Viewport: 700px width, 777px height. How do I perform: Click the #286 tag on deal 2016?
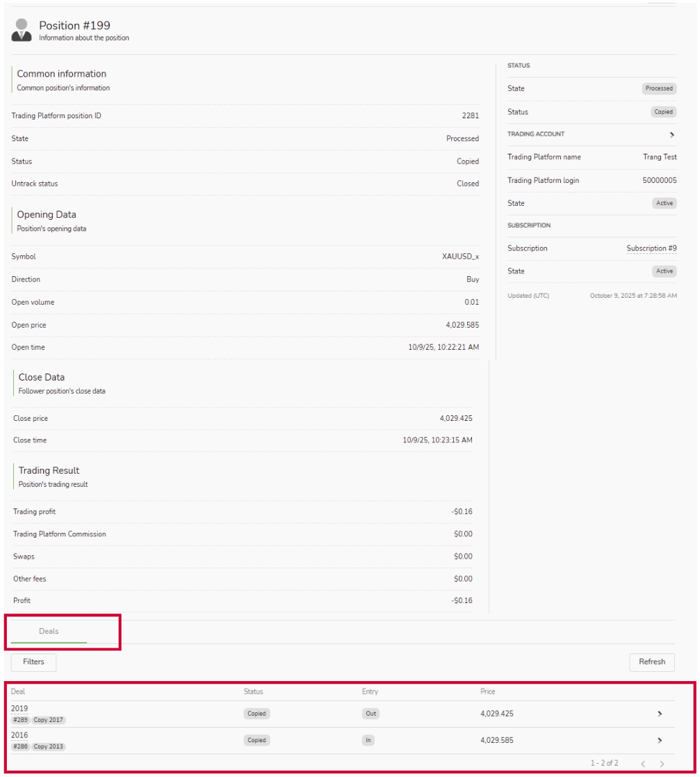[x=20, y=746]
